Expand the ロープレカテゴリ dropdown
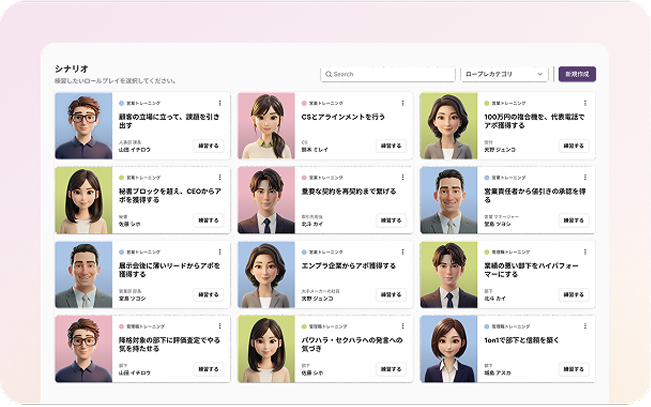Screen dimensions: 651x407 [x=505, y=74]
